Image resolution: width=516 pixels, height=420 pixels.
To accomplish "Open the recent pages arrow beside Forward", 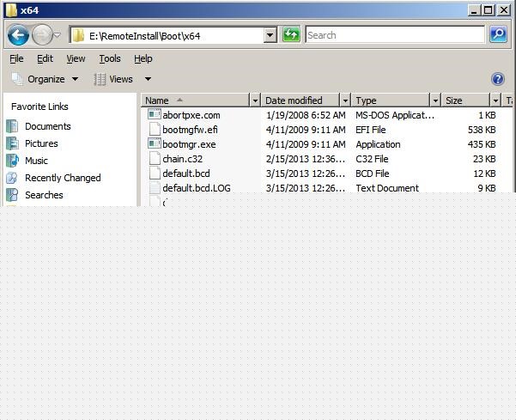I will 58,35.
